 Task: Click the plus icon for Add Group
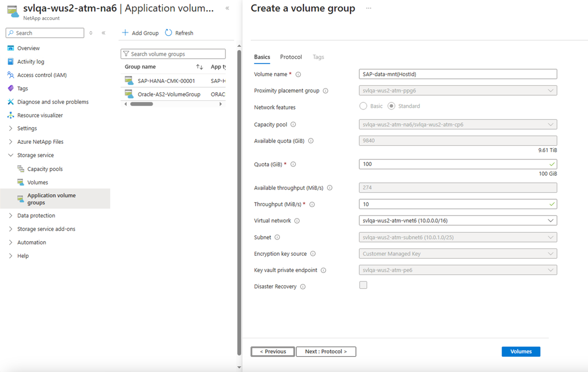[x=125, y=32]
